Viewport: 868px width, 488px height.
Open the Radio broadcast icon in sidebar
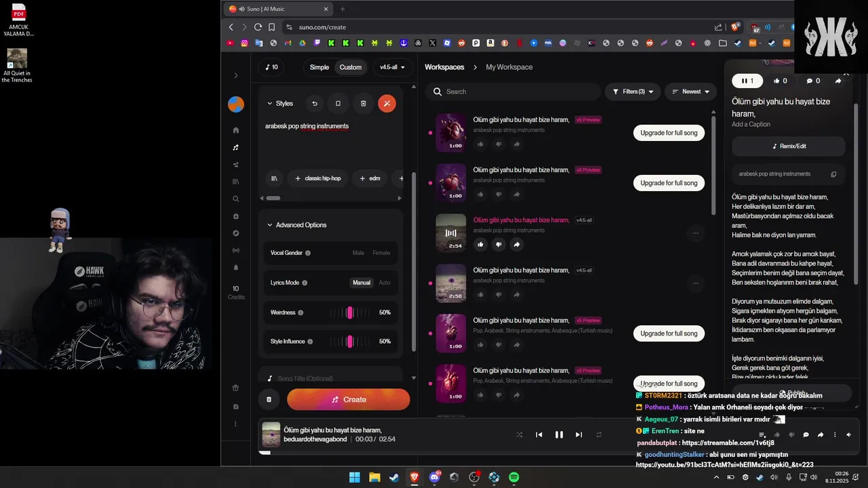(x=236, y=250)
